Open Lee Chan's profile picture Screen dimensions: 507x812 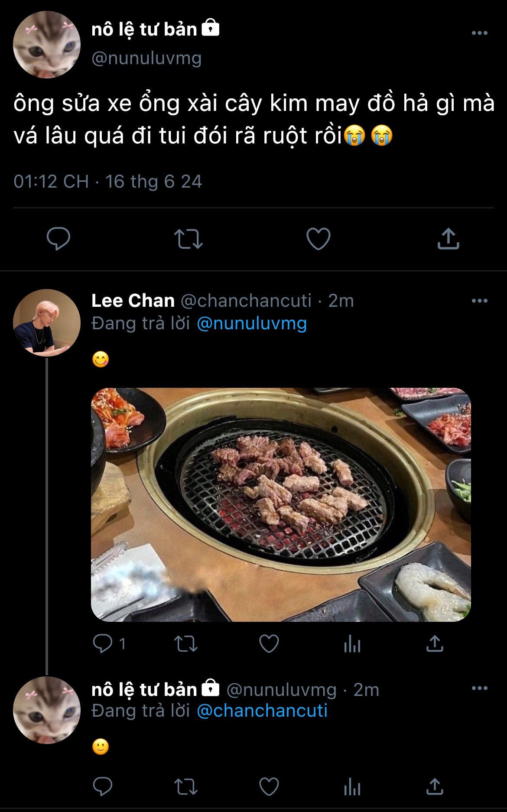pyautogui.click(x=47, y=322)
